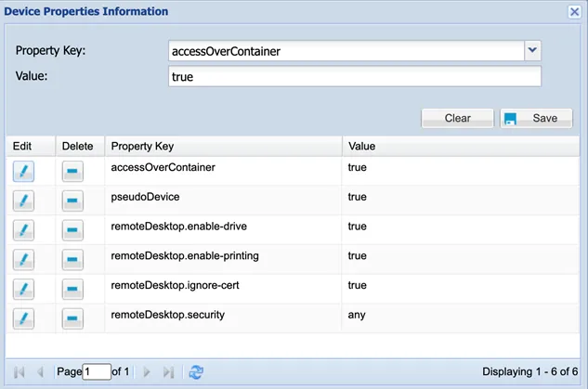Image resolution: width=588 pixels, height=389 pixels.
Task: Refresh the properties list
Action: pyautogui.click(x=196, y=372)
